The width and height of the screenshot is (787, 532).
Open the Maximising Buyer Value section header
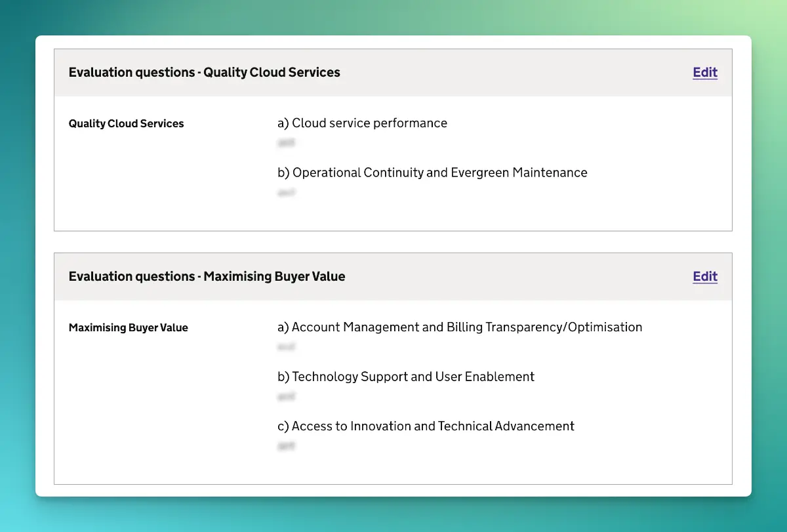pos(207,276)
